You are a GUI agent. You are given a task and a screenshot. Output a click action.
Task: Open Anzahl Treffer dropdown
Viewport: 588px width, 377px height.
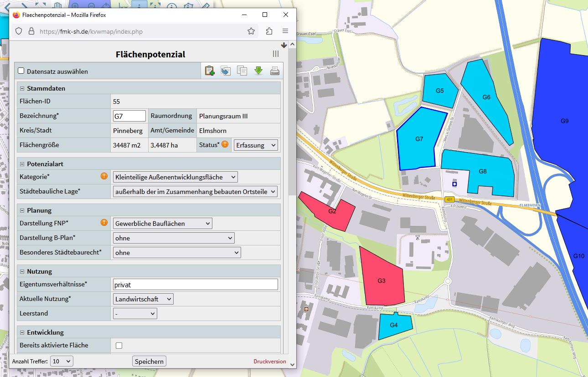(62, 361)
